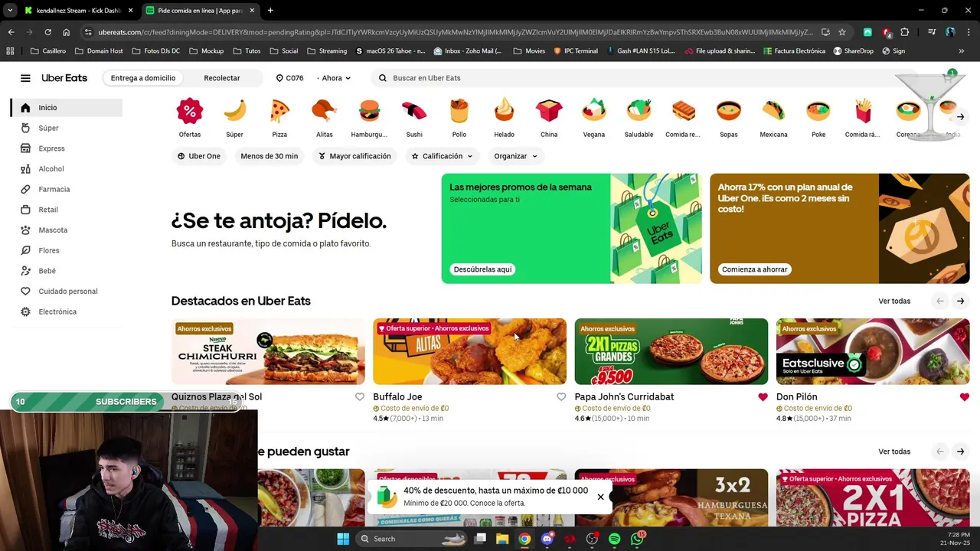Viewport: 980px width, 551px height.
Task: Click the Comienza a ahorrar button
Action: pos(754,269)
